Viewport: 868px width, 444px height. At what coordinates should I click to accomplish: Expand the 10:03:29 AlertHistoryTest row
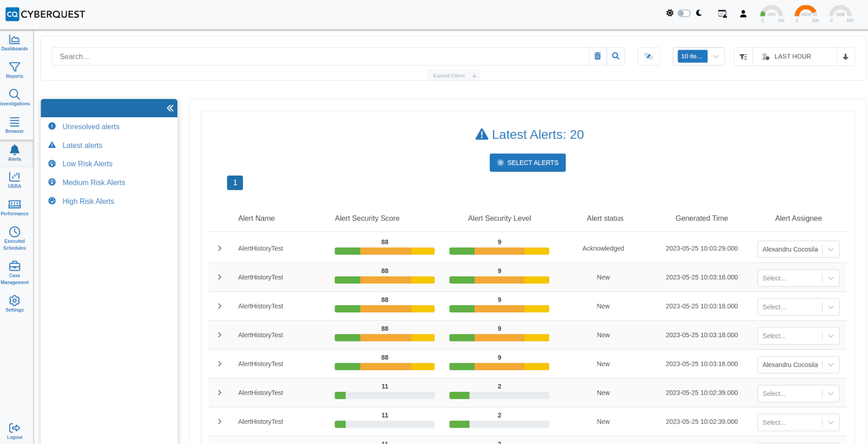220,248
